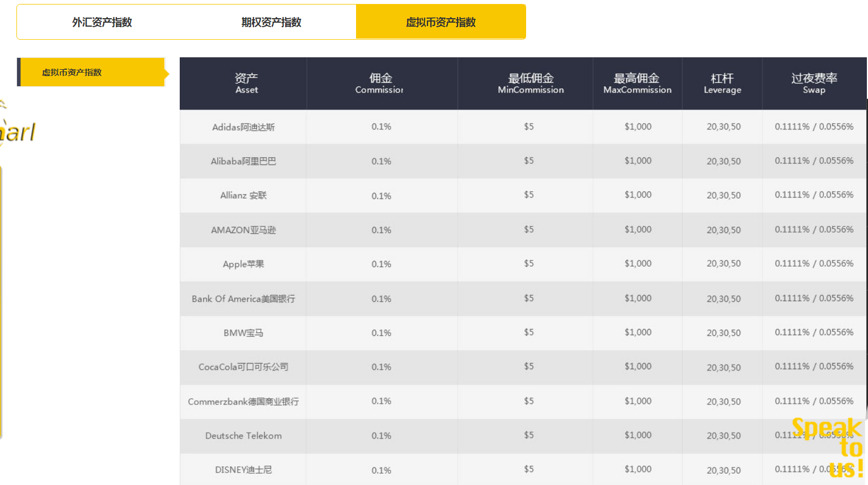Click the 佣金 Commission column header
This screenshot has width=868, height=485.
point(382,83)
